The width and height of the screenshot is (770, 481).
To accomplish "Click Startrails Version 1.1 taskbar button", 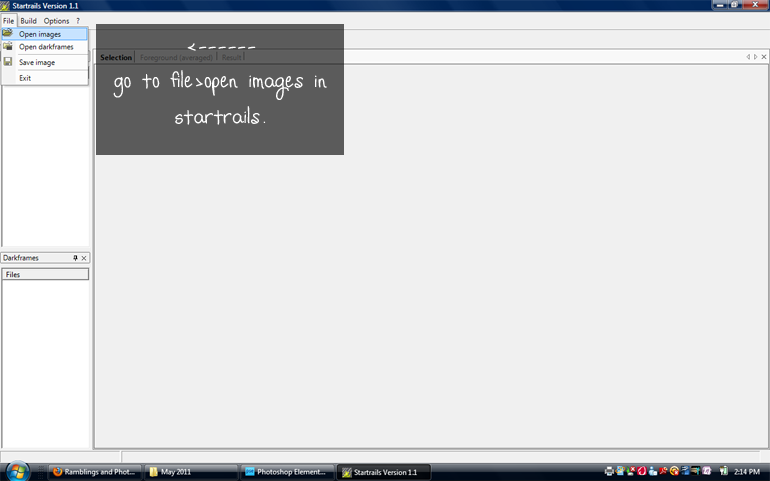I will (x=384, y=472).
